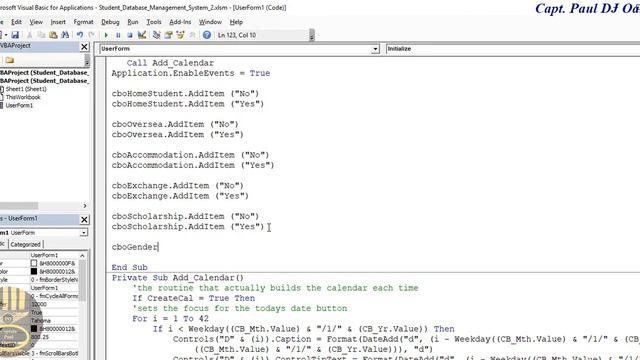Click Private Sub Add_Calendar() declaration
This screenshot has height=360, width=640.
[178, 278]
